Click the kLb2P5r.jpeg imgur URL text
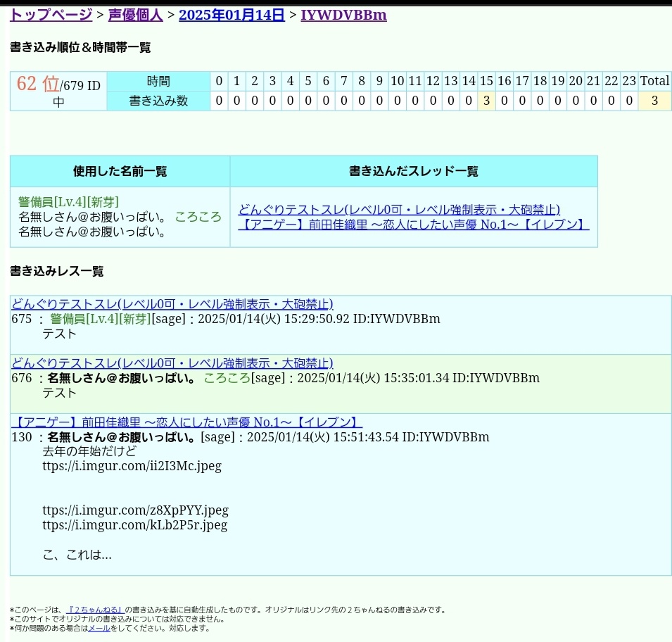Viewport: 672px width, 642px height. tap(135, 525)
